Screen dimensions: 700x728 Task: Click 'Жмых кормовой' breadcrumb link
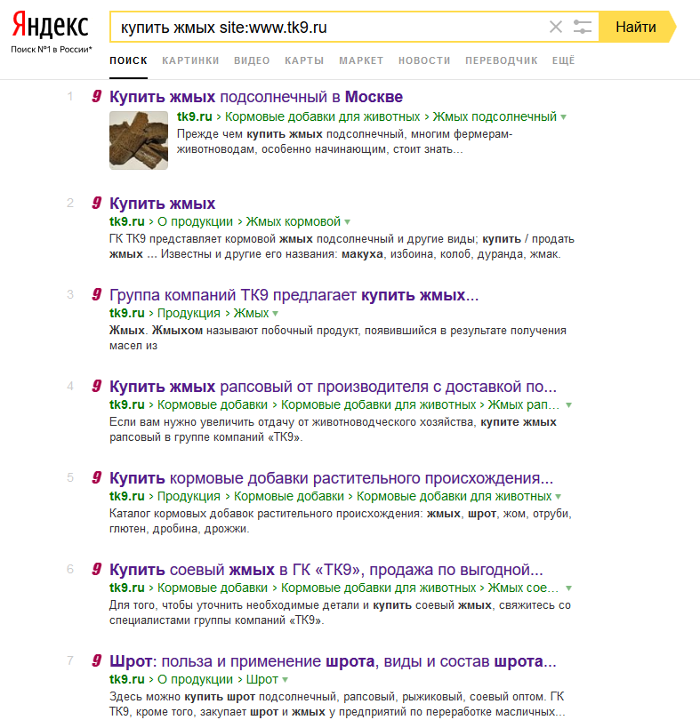pos(294,221)
